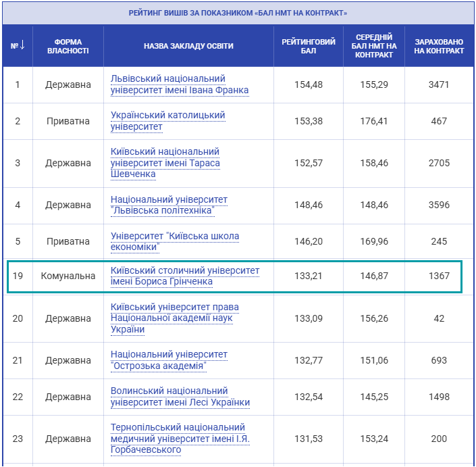Image resolution: width=476 pixels, height=467 pixels.
Task: Open Український католицький університет link
Action: pos(167,121)
